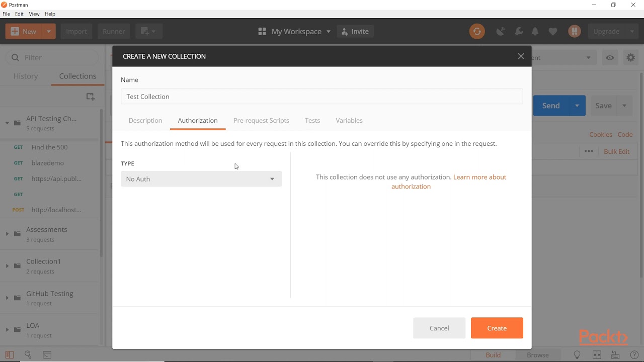Open the View menu
The image size is (644, 362).
click(34, 14)
